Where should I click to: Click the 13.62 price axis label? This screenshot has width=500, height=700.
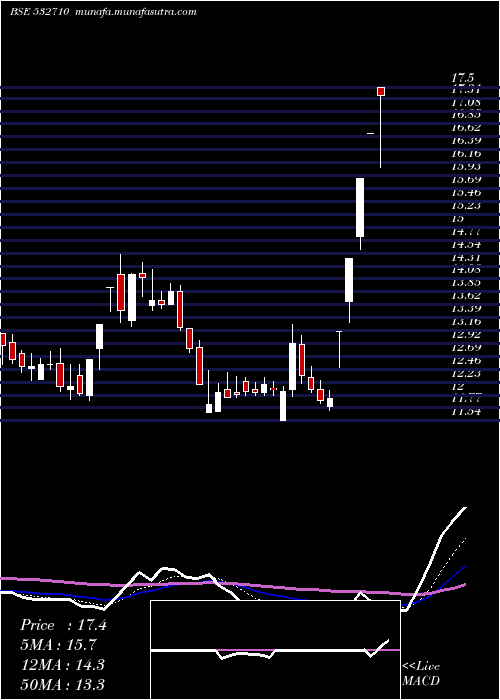[x=466, y=295]
